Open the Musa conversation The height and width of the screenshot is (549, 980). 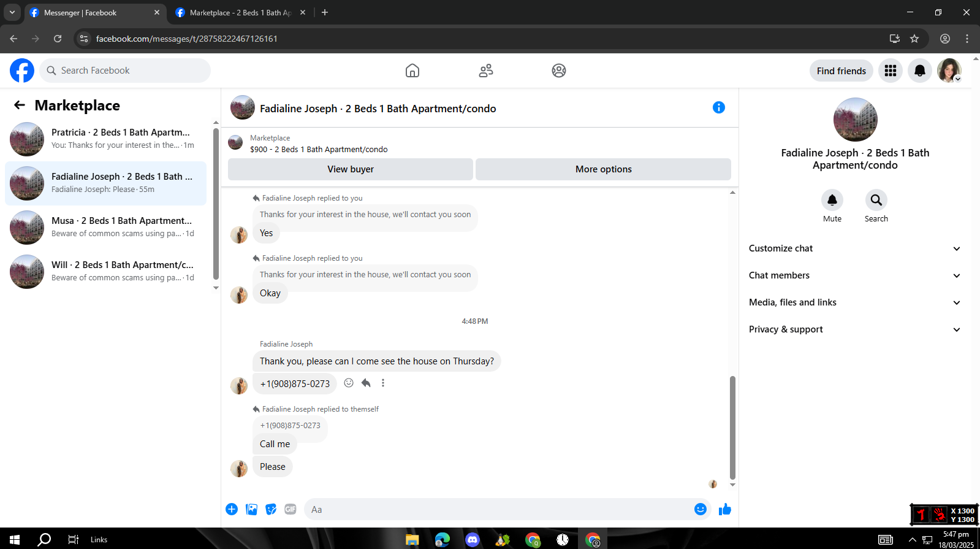[106, 227]
